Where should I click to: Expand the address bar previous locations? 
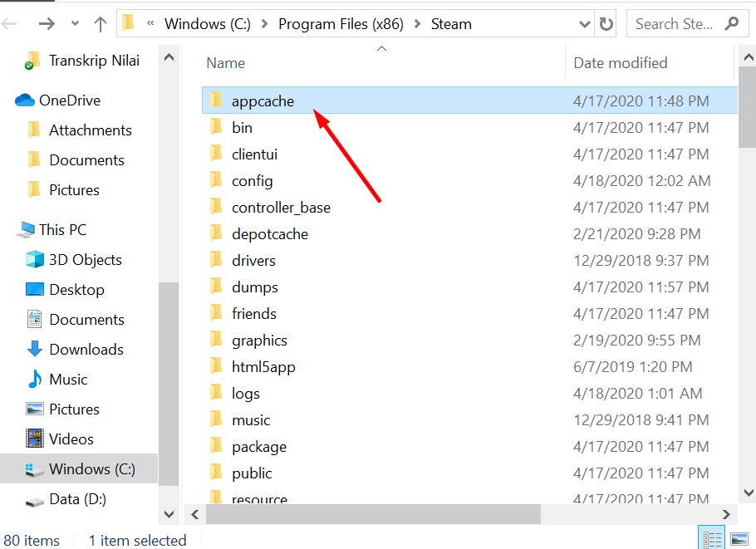pyautogui.click(x=585, y=24)
